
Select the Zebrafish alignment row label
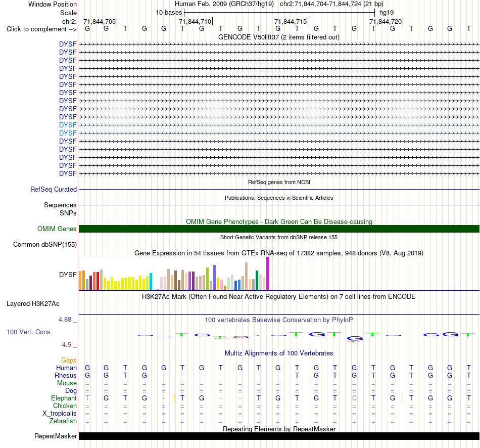pos(63,421)
